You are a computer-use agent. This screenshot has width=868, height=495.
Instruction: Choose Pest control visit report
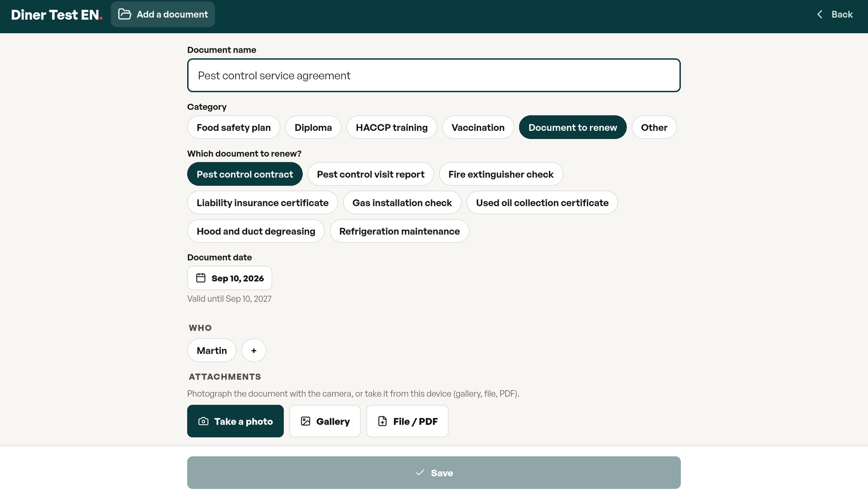(371, 174)
